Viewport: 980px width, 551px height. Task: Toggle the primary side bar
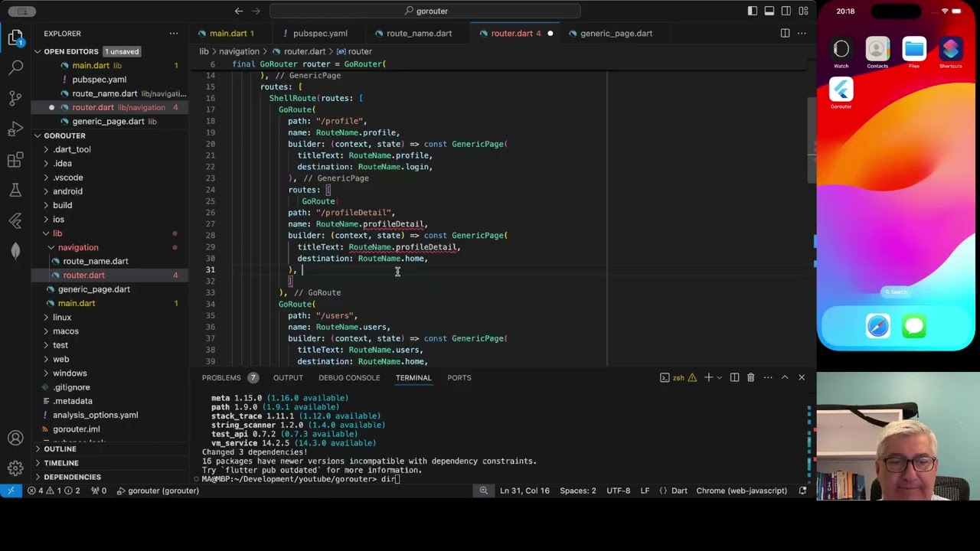click(753, 11)
